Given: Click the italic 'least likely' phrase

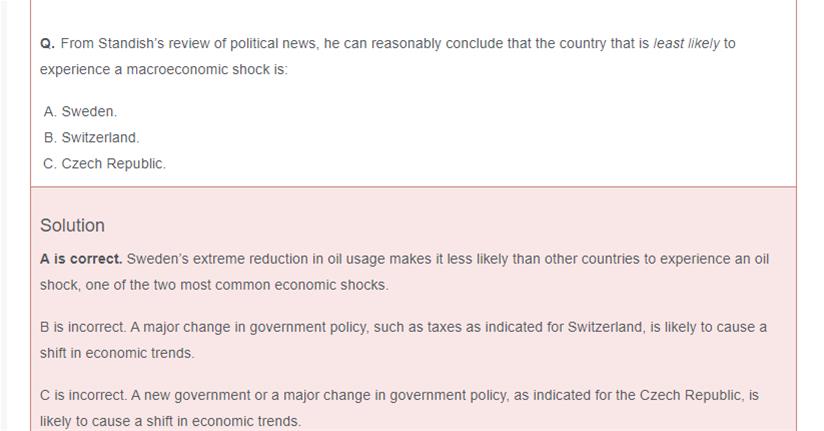Looking at the screenshot, I should [x=686, y=44].
